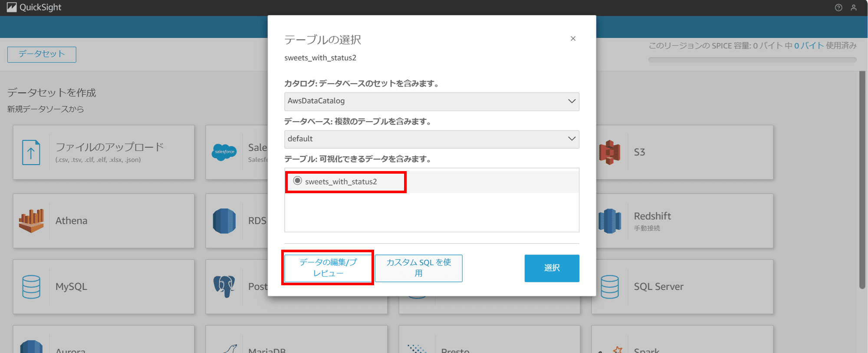Click the S3 bucket icon
The width and height of the screenshot is (868, 353).
click(x=609, y=152)
